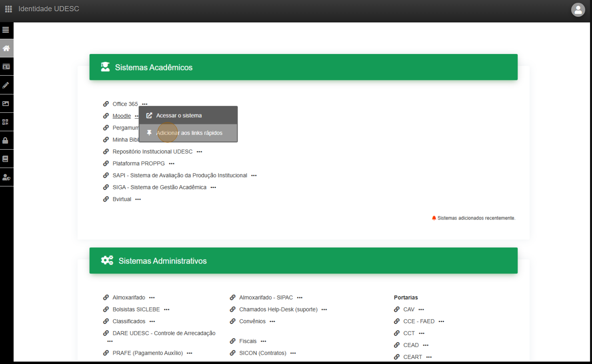Open the user profile avatar at top right
This screenshot has width=592, height=364.
click(x=578, y=10)
